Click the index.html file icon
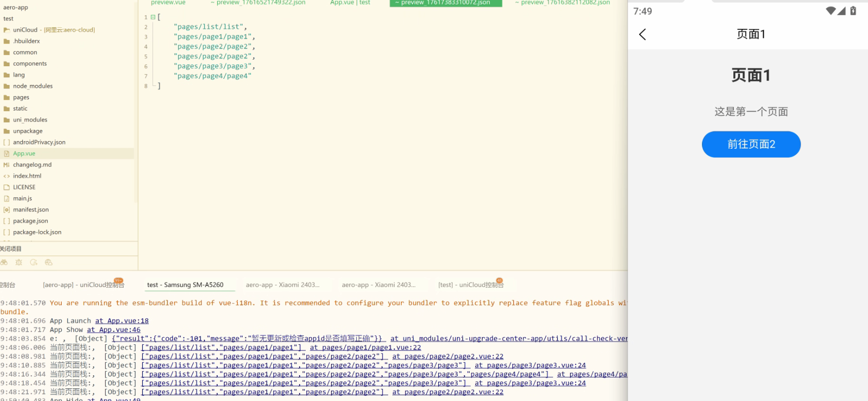 click(7, 176)
